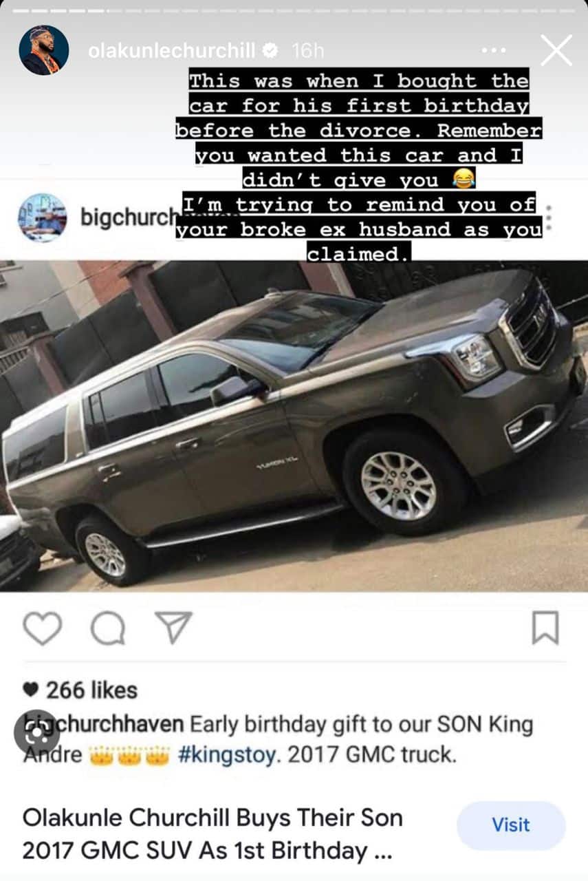The width and height of the screenshot is (588, 881).
Task: Tap the heart like icon
Action: click(x=43, y=628)
